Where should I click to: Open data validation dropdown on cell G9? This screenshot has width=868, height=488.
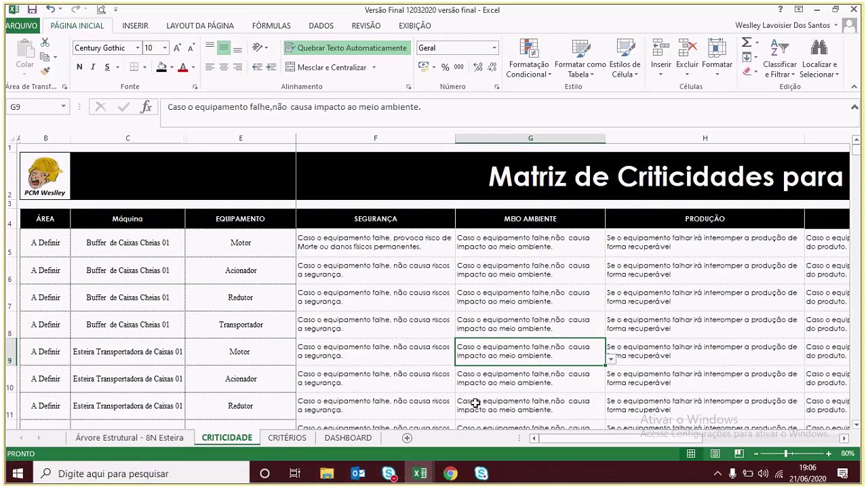coord(611,360)
